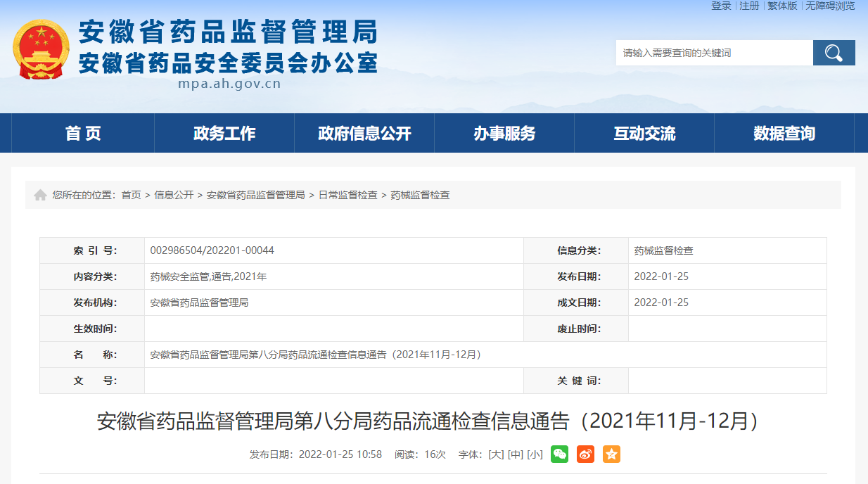Viewport: 868px width, 484px height.
Task: Switch to traditional Chinese via 繁体版
Action: [782, 6]
